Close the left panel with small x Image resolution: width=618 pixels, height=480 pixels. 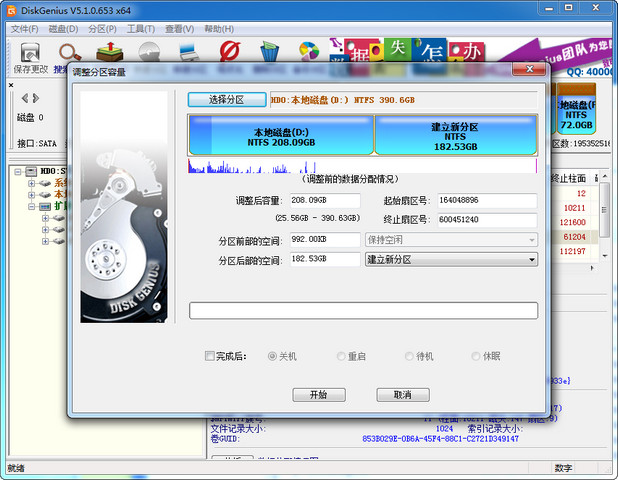coord(11,85)
